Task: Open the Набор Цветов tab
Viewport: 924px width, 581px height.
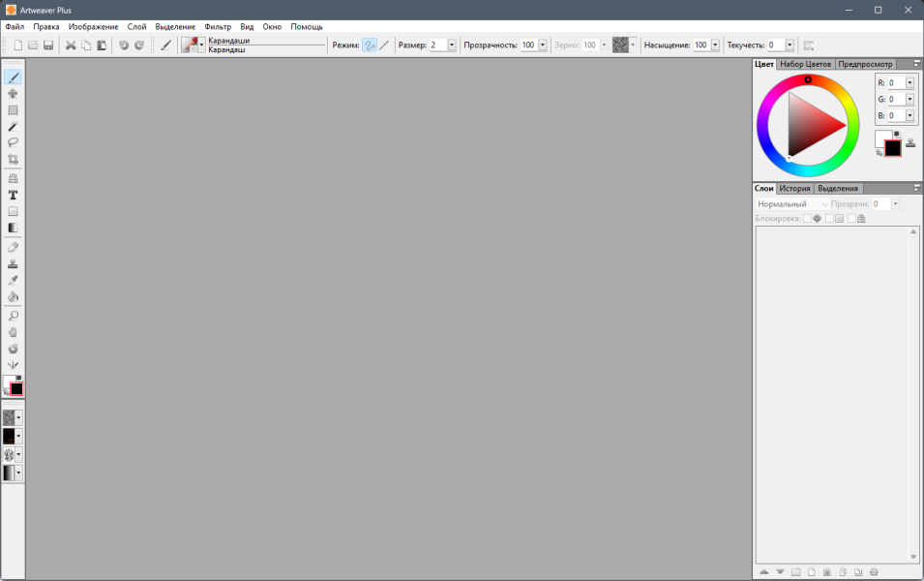Action: [805, 64]
